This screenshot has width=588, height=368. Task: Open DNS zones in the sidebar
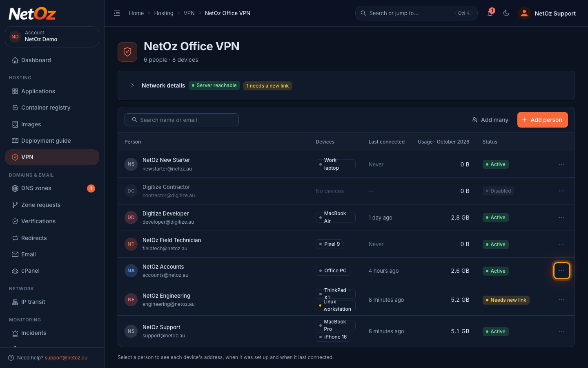coord(52,188)
